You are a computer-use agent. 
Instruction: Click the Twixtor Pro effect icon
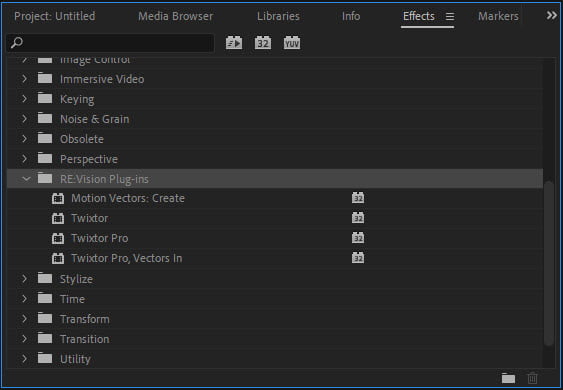pyautogui.click(x=58, y=238)
